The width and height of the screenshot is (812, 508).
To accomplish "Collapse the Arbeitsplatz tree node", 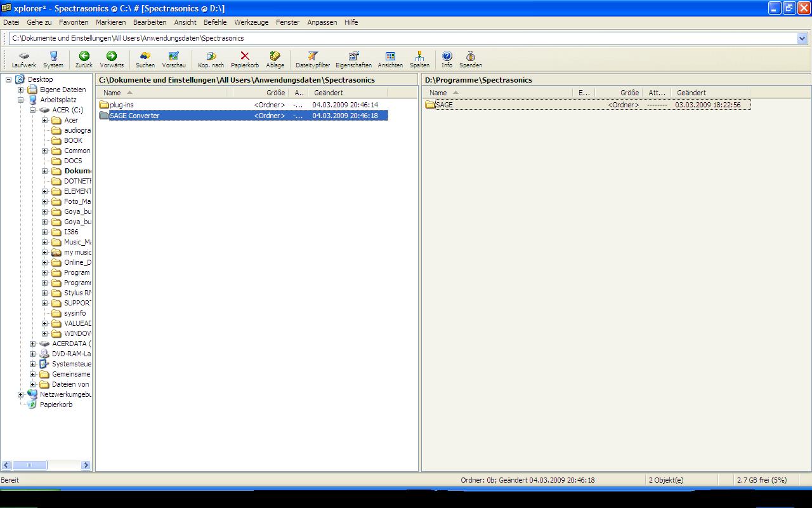I will (x=20, y=100).
